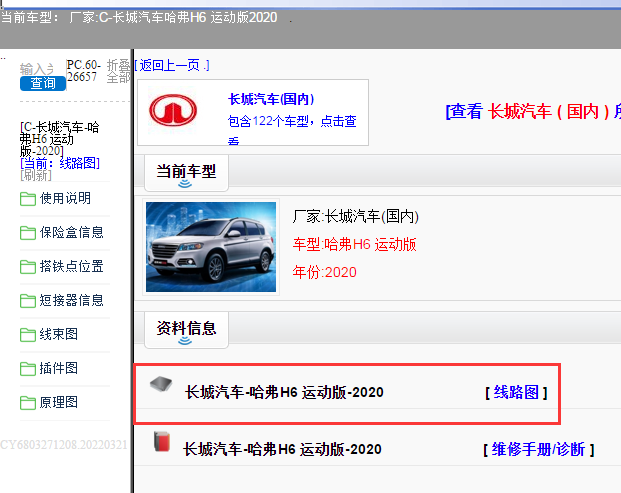The height and width of the screenshot is (493, 621).
Task: Select the 资料信息 tab
Action: tap(186, 330)
